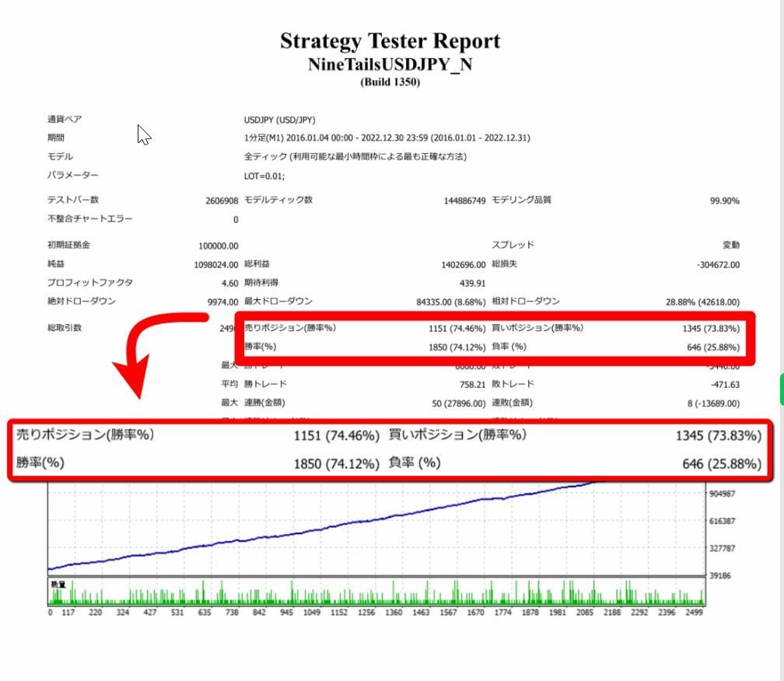Click the 勝トレード average row label
This screenshot has width=784, height=681.
pos(265,384)
